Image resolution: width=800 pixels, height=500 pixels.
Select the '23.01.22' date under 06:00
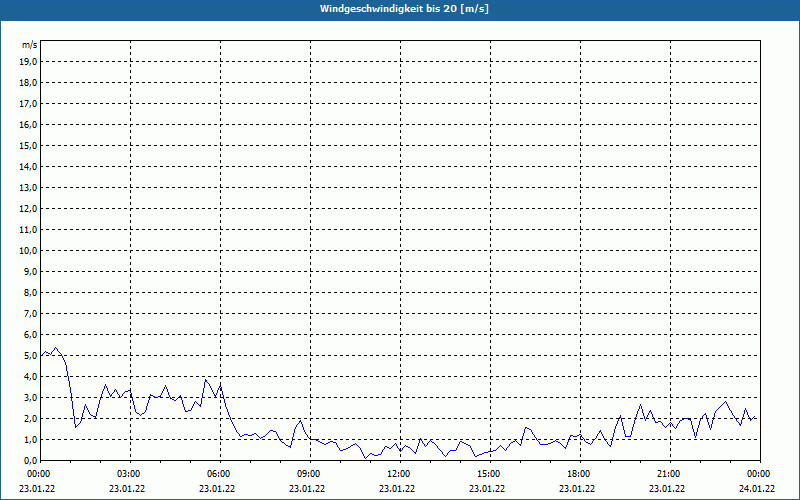217,489
